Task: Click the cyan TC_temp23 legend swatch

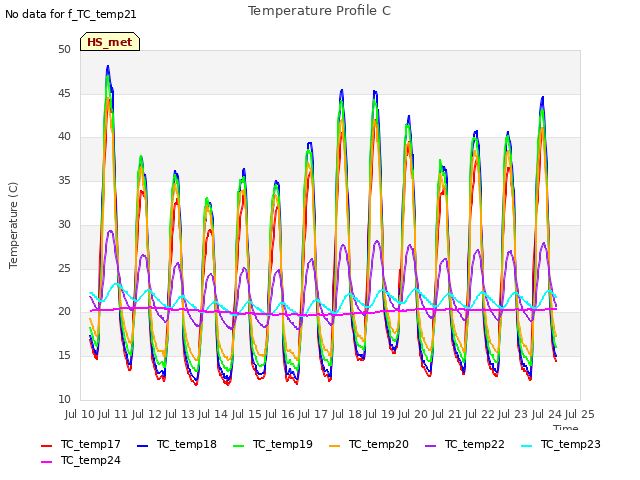Action: (527, 446)
